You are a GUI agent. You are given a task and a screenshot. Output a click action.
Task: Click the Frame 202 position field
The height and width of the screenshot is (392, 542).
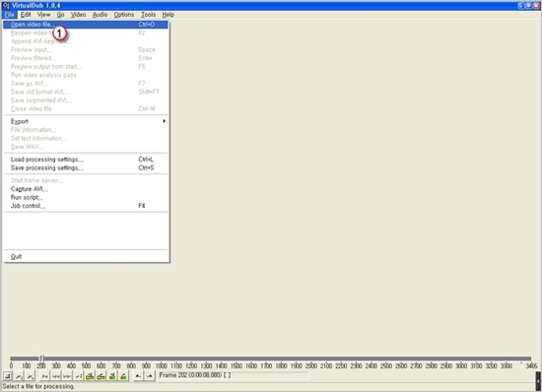pos(233,375)
